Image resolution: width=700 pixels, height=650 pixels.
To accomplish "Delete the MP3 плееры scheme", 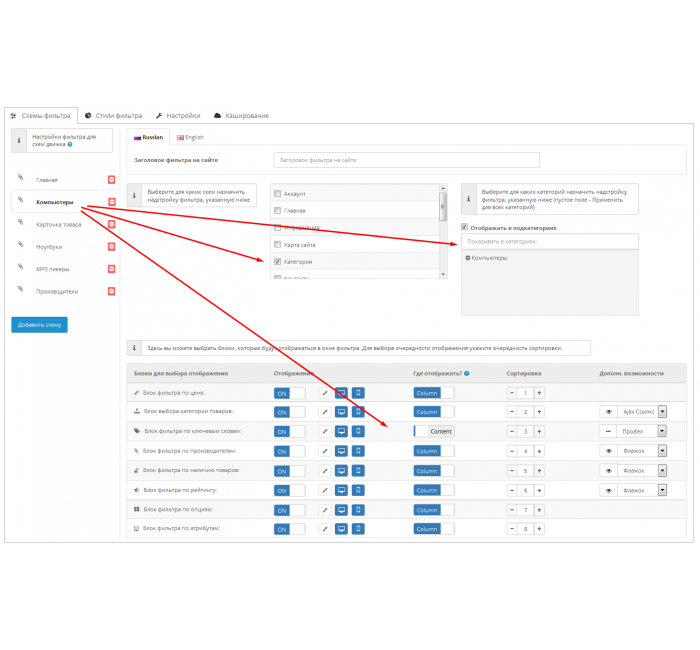I will [112, 269].
